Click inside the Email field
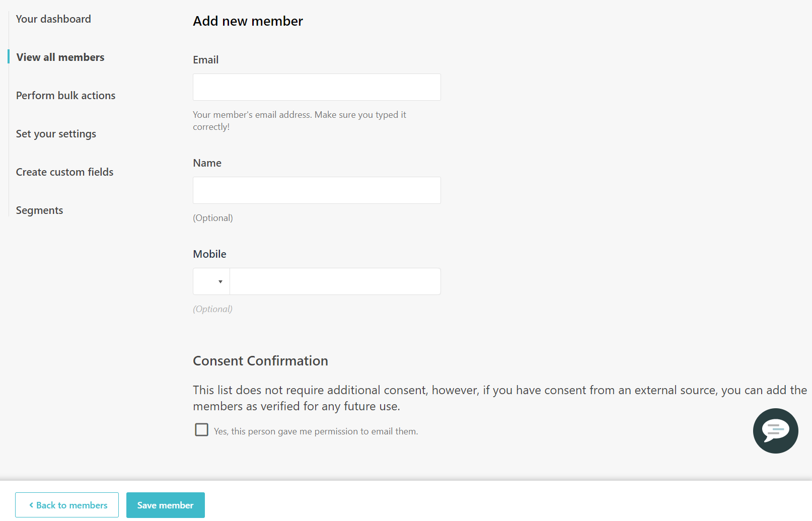This screenshot has height=521, width=812. 316,87
